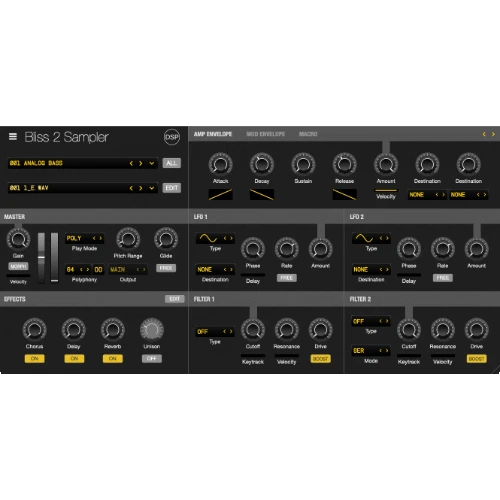The width and height of the screenshot is (500, 500).
Task: Click the Release curve shape box
Action: (344, 194)
